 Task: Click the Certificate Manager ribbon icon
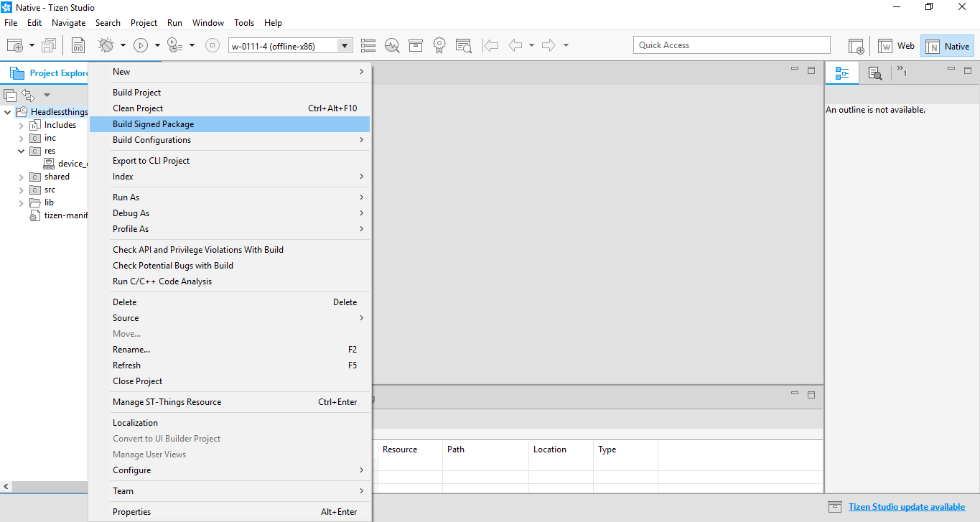point(439,45)
